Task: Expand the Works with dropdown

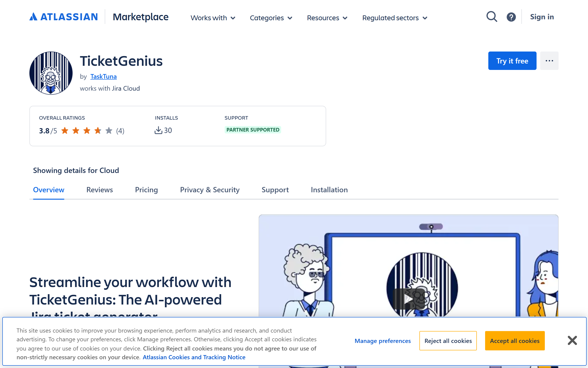Action: tap(213, 18)
